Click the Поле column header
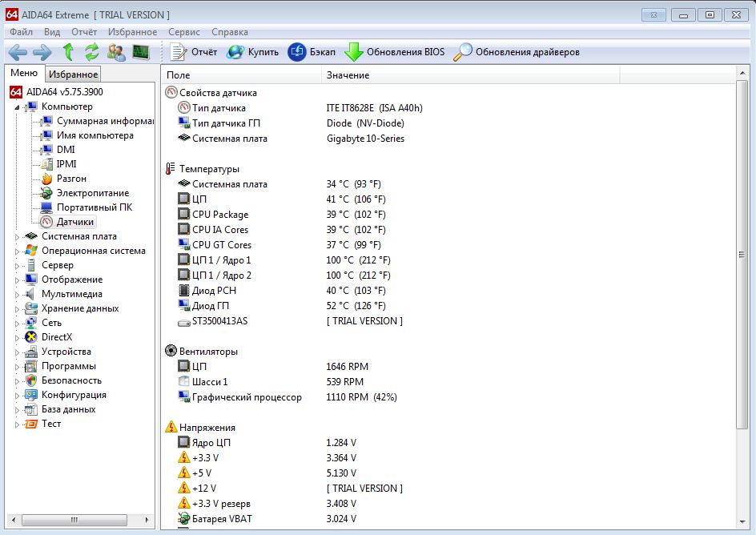 tap(241, 75)
